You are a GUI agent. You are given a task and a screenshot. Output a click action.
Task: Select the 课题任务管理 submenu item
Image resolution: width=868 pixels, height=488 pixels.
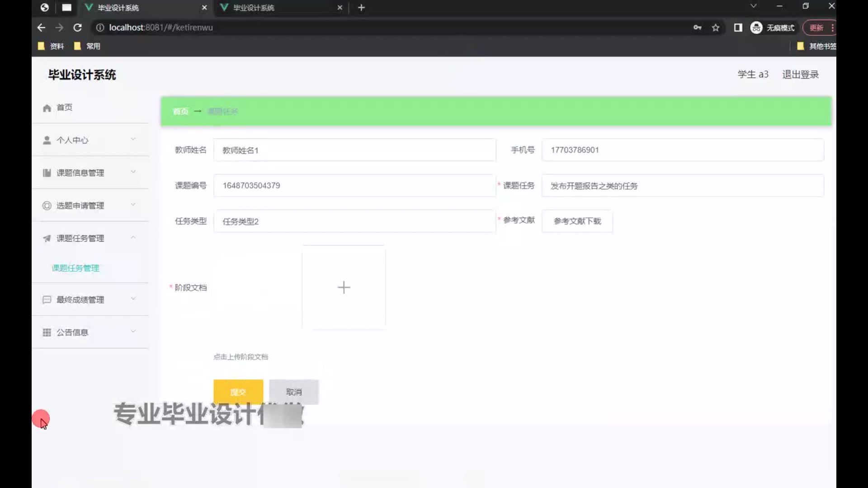pos(75,268)
